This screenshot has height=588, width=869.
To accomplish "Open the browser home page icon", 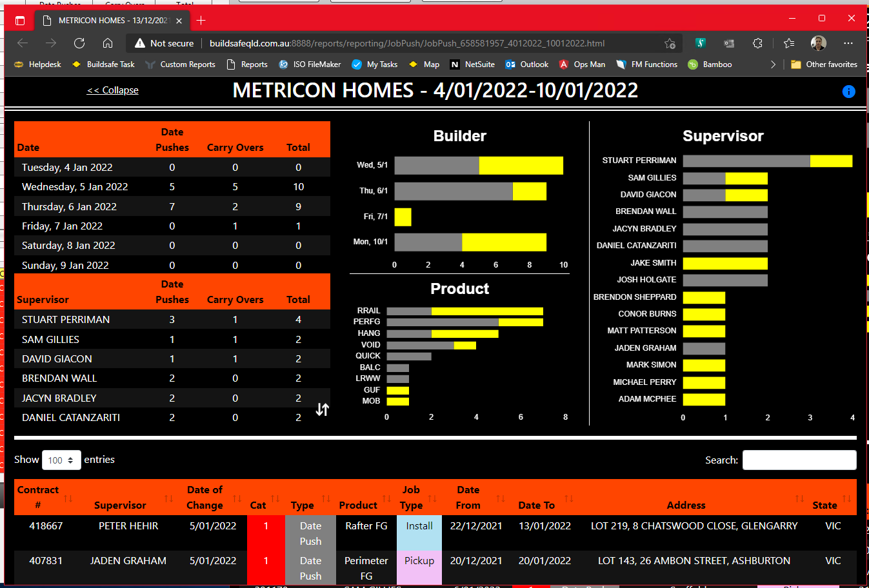I will coord(108,43).
